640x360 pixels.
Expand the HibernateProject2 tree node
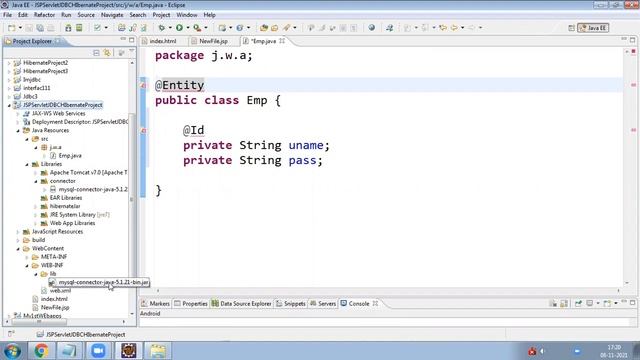click(9, 63)
